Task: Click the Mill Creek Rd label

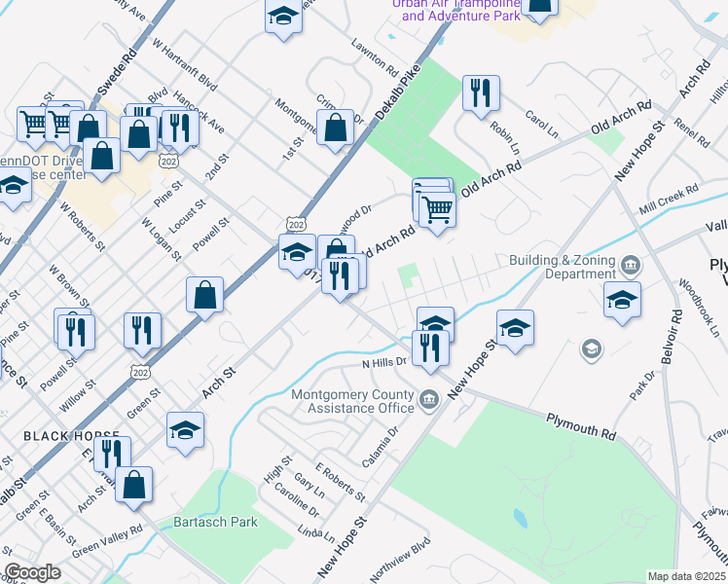Action: pos(669,200)
